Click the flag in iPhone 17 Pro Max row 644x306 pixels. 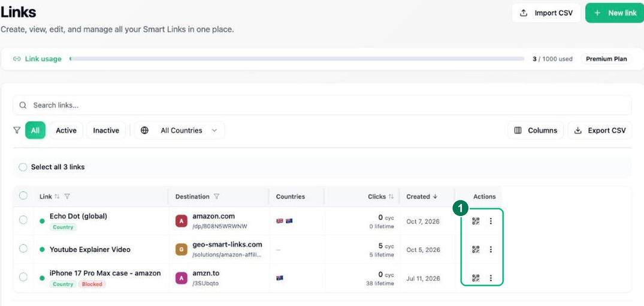pos(280,278)
